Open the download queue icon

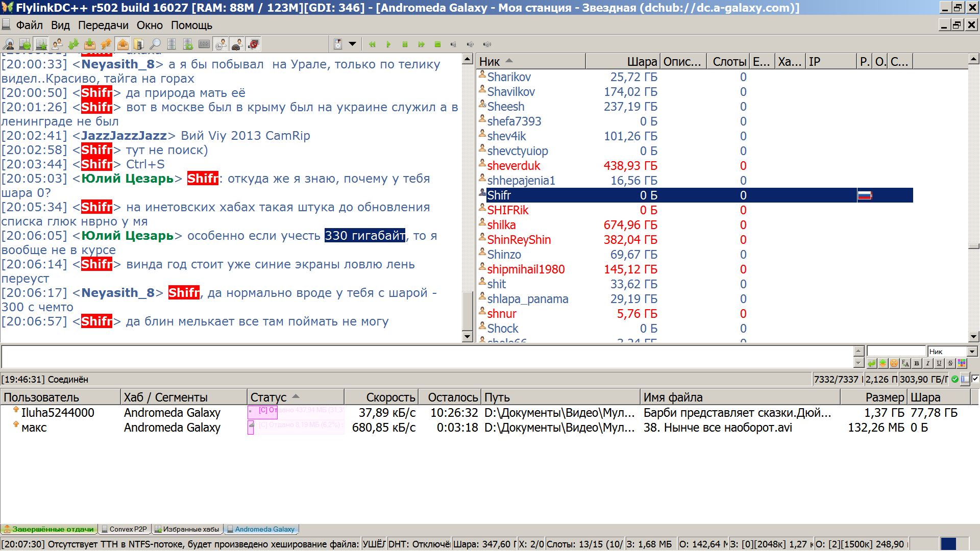click(x=90, y=44)
